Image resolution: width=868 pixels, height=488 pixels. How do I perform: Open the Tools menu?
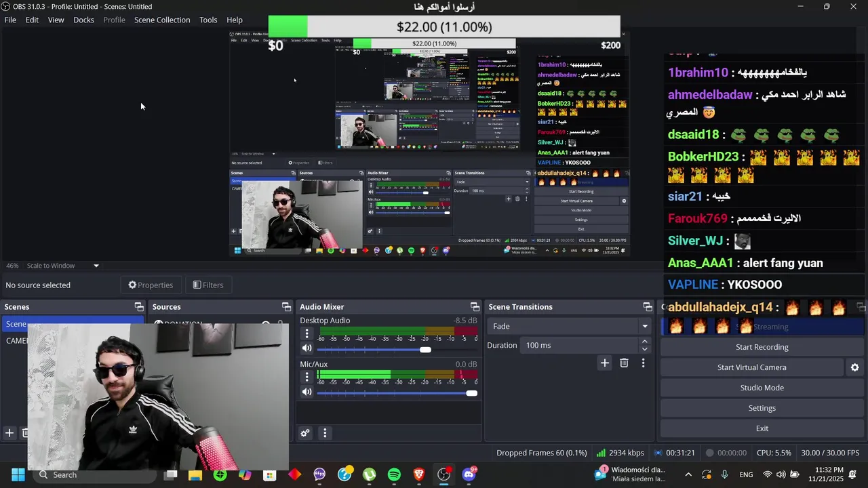coord(208,20)
